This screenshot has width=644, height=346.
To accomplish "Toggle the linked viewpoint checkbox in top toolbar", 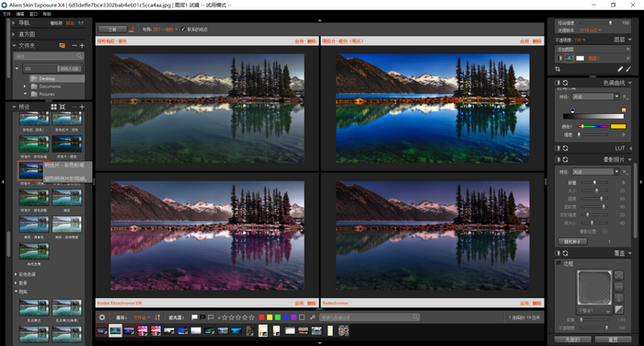I will coord(183,29).
